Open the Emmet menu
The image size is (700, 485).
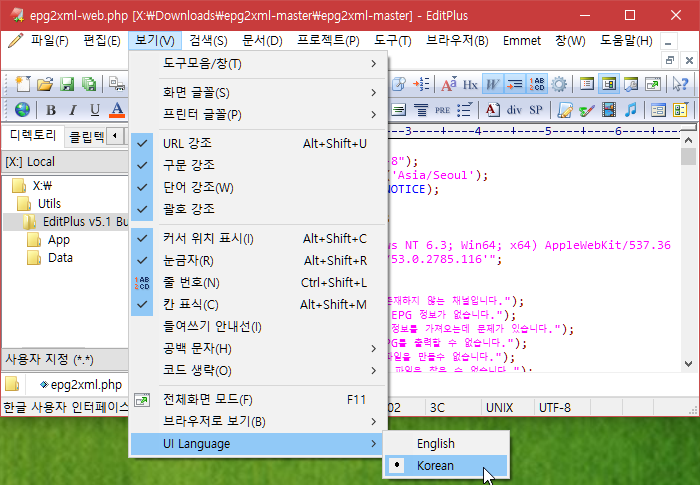click(x=521, y=41)
